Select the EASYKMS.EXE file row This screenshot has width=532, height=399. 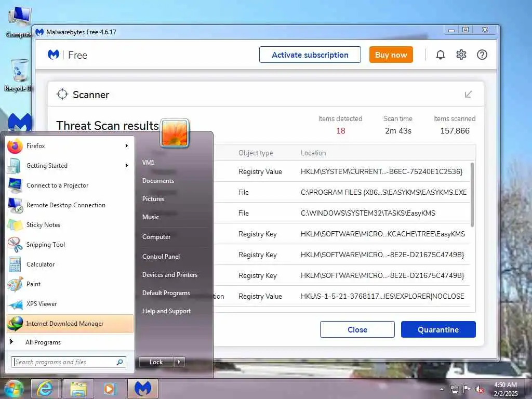342,192
